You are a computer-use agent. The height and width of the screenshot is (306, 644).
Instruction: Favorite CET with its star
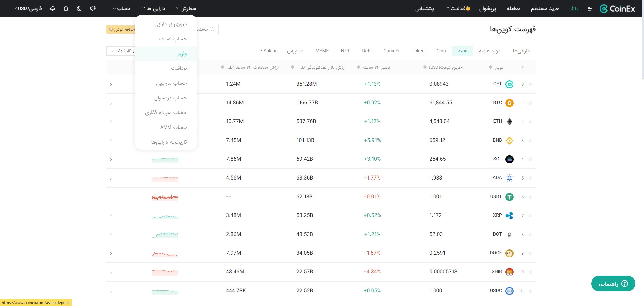click(530, 84)
